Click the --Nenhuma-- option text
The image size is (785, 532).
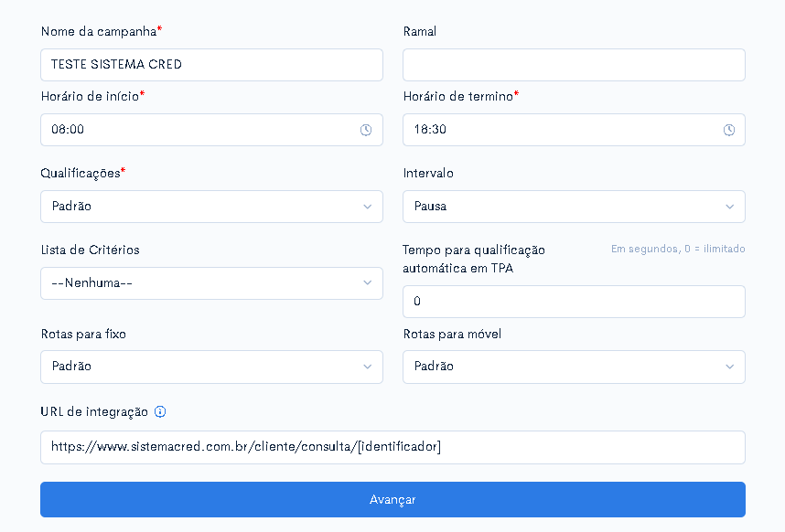[x=91, y=283]
